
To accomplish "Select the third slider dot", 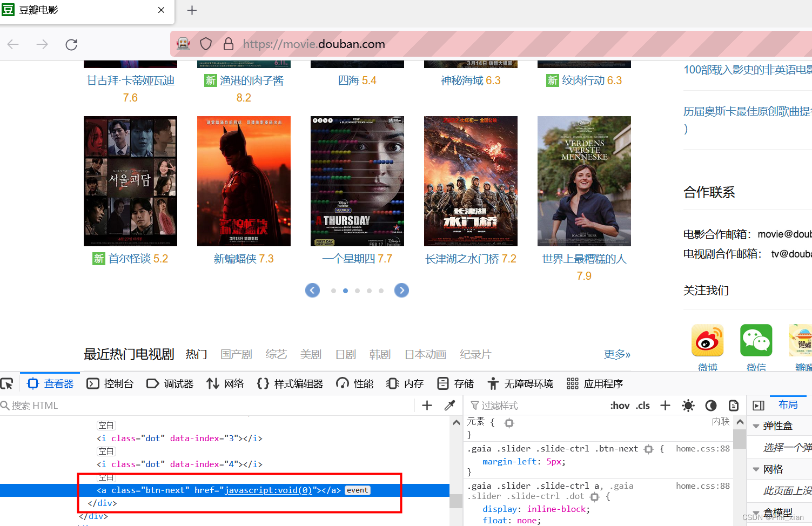I will 357,291.
